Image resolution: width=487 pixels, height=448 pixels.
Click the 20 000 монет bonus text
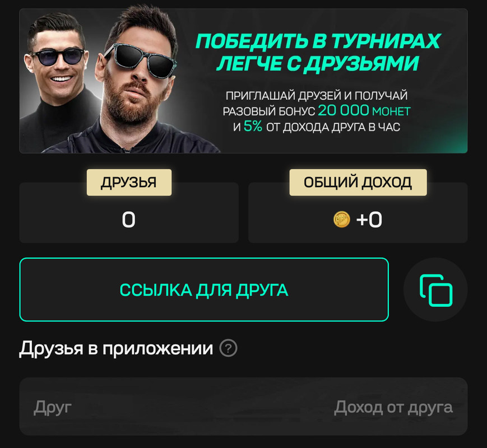pos(364,110)
